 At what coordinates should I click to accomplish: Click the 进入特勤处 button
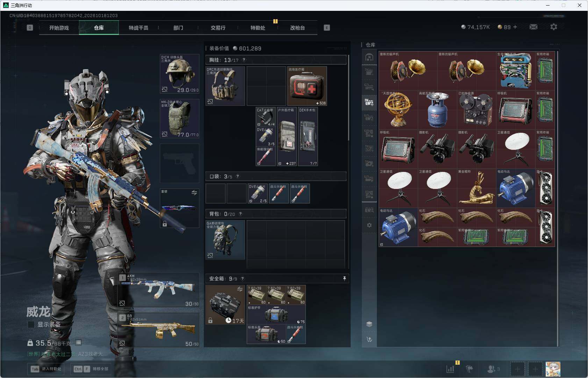(x=46, y=369)
